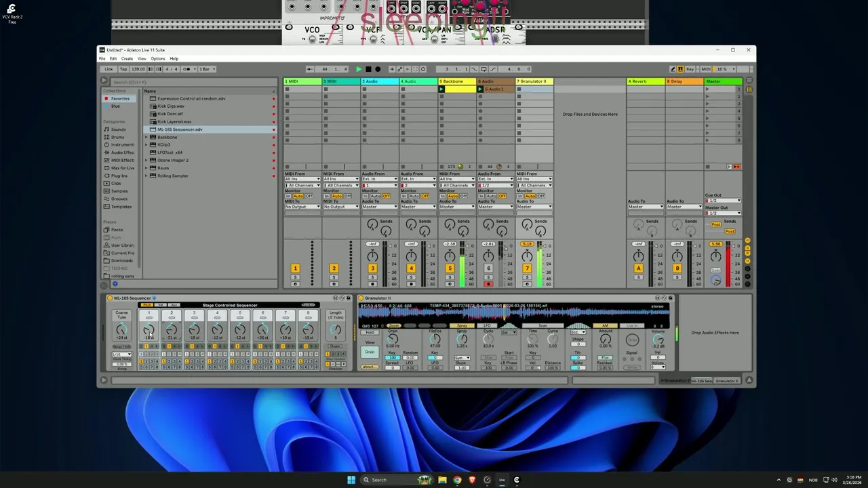Screen dimensions: 868x488
Task: Adjust the Master pan knob
Action: coord(715,256)
